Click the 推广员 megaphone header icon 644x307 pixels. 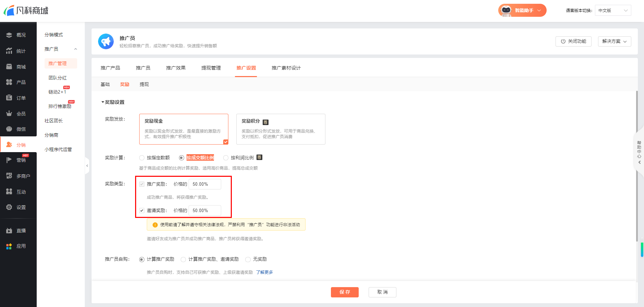point(106,41)
